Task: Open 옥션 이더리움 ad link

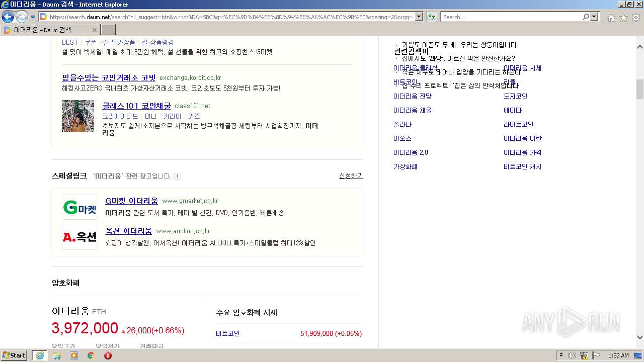Action: [x=128, y=231]
